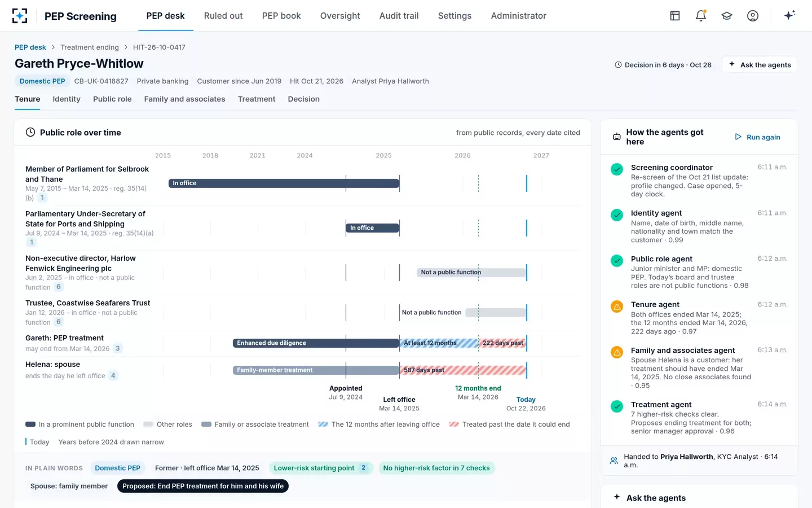This screenshot has width=812, height=508.
Task: Open citation 3 on Gareth: PEP treatment
Action: [x=117, y=348]
